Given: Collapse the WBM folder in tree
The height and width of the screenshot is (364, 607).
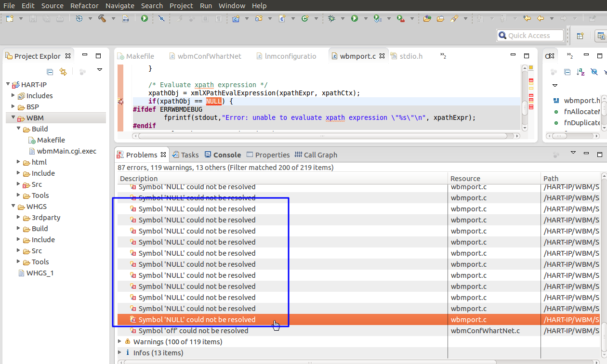Looking at the screenshot, I should pos(13,117).
